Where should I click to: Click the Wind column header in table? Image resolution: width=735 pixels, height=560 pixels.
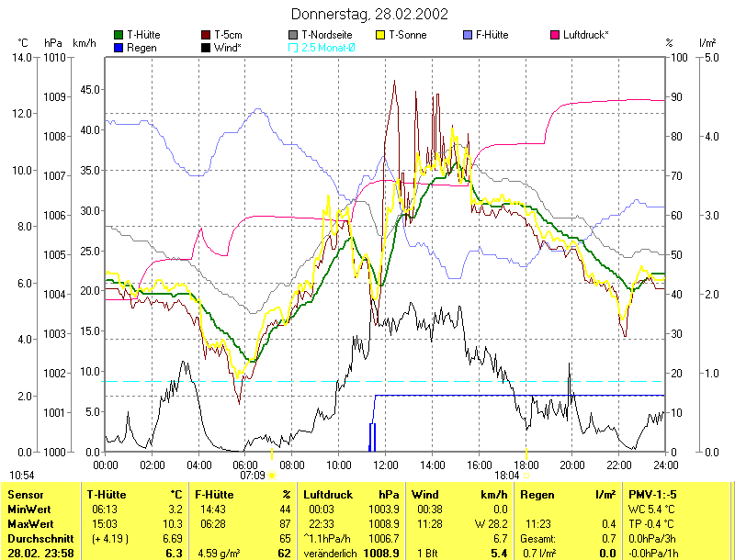(x=426, y=495)
